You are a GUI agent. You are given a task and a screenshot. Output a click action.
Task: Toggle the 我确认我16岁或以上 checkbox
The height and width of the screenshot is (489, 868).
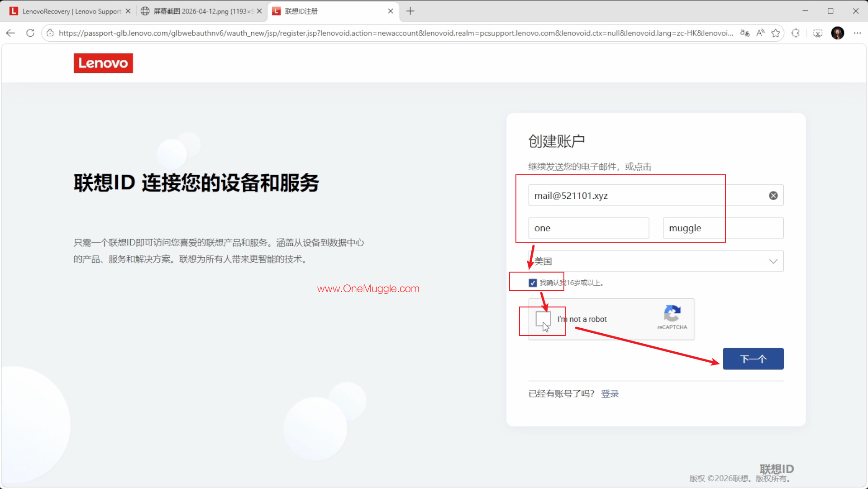pyautogui.click(x=533, y=283)
